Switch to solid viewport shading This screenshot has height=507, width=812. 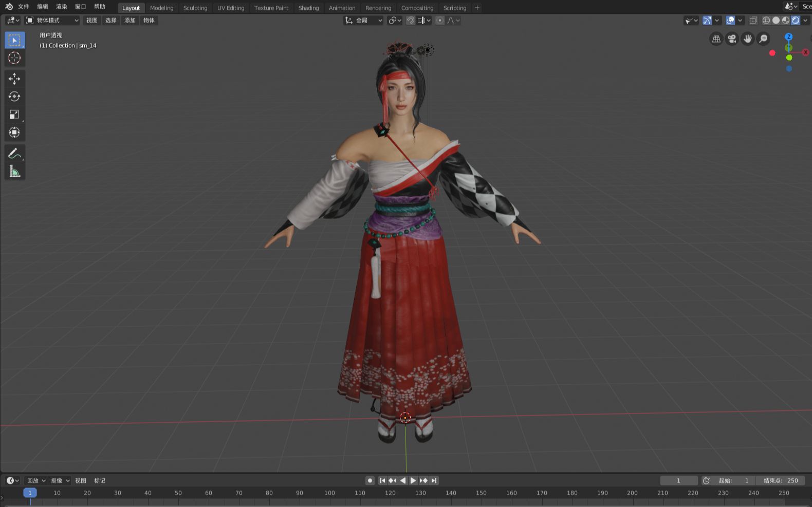tap(776, 21)
